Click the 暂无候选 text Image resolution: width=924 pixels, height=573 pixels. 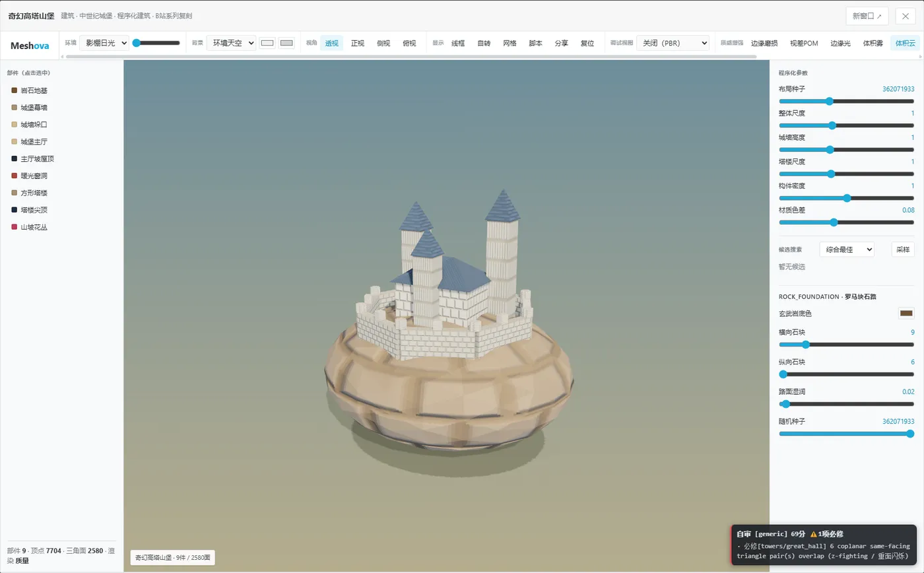792,267
